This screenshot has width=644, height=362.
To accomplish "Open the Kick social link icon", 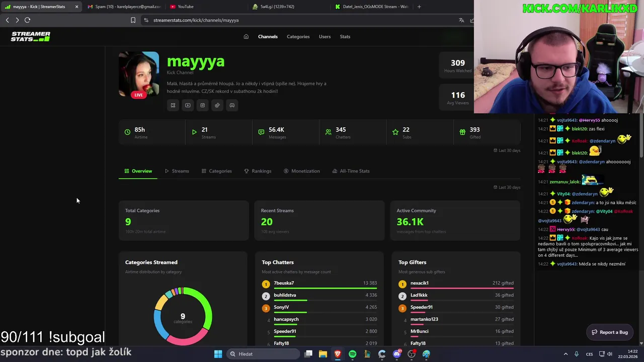I will click(x=173, y=105).
